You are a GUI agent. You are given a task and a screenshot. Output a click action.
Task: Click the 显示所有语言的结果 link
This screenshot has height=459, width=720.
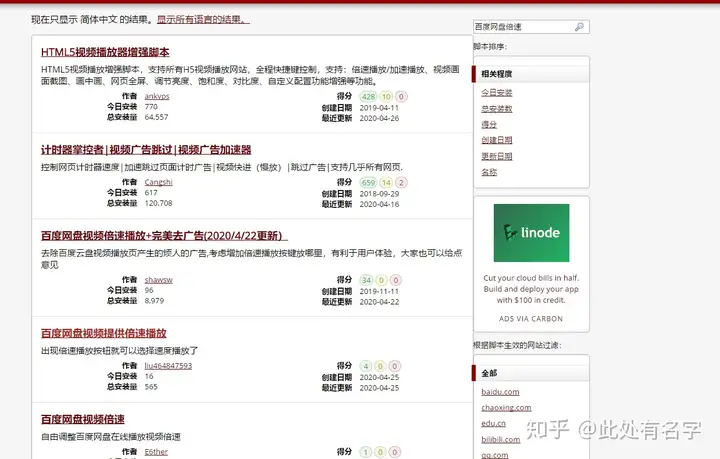[x=203, y=20]
